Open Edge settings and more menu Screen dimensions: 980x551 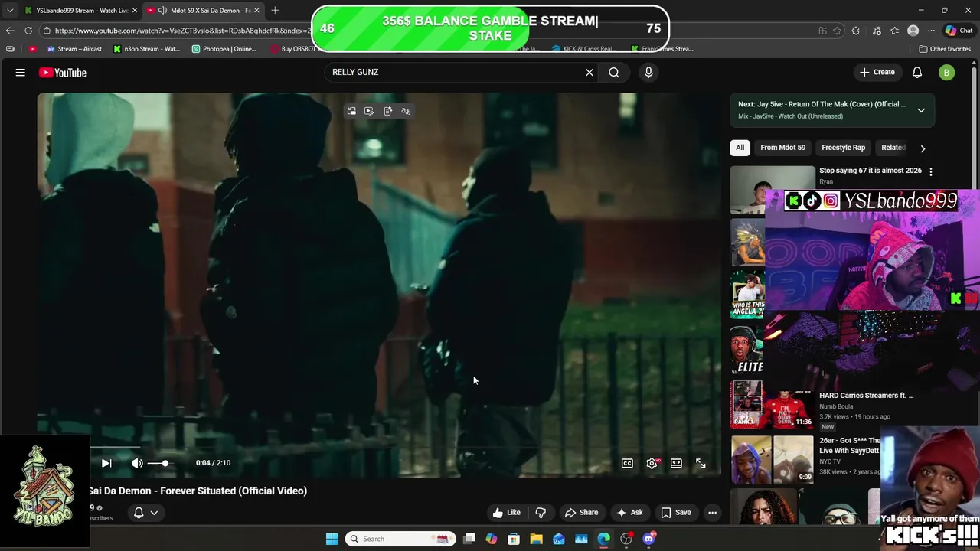(931, 31)
